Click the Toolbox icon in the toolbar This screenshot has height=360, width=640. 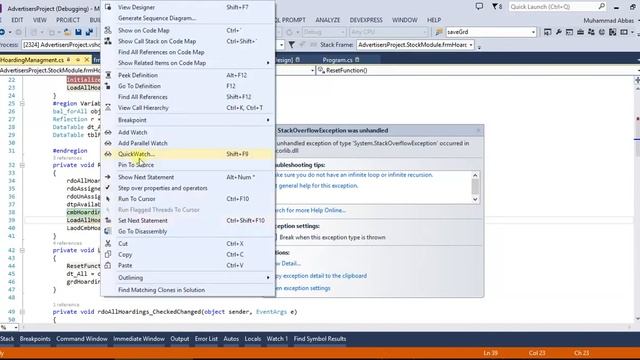pos(580,32)
